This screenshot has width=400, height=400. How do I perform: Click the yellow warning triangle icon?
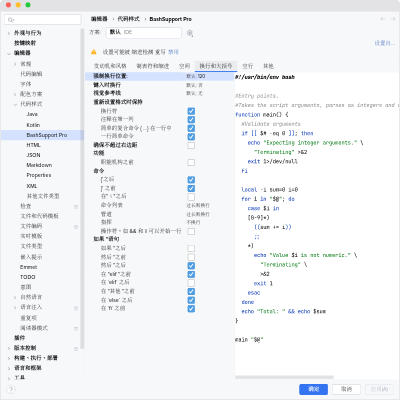point(94,52)
